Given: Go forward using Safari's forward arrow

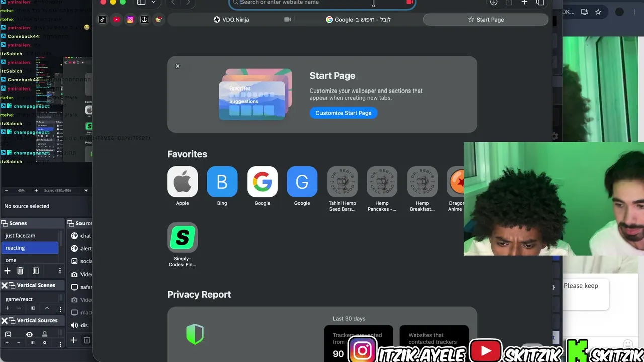Looking at the screenshot, I should [188, 3].
